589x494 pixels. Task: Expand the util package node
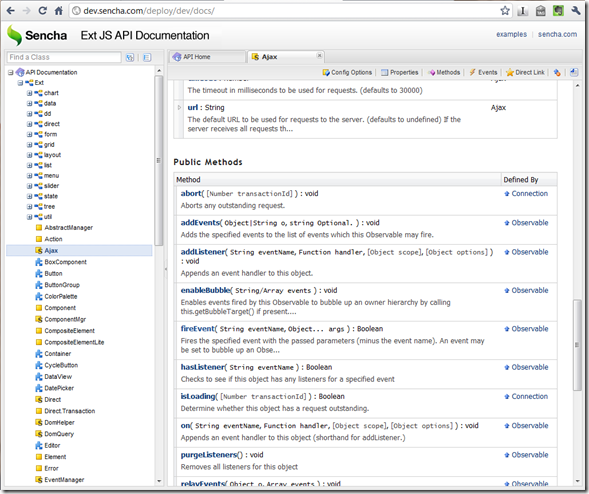tap(29, 217)
